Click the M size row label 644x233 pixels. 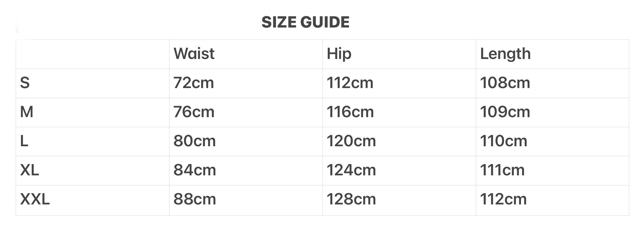point(27,112)
